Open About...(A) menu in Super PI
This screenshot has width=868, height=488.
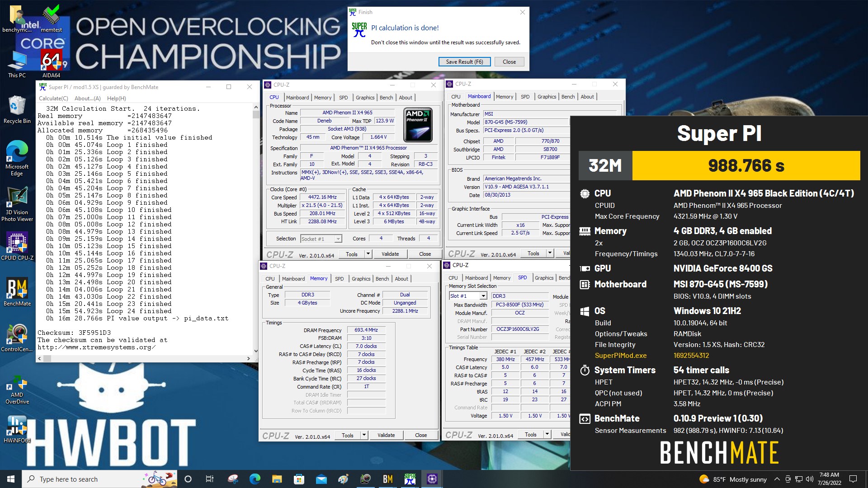click(88, 98)
